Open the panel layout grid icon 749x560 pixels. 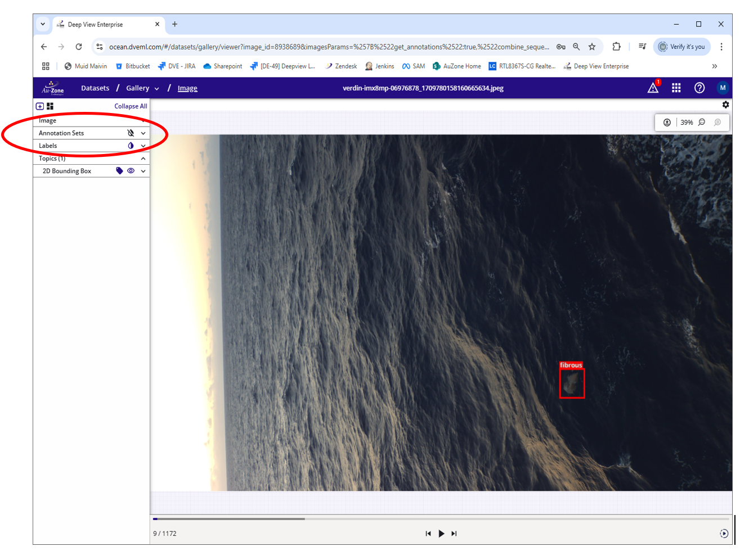(50, 106)
